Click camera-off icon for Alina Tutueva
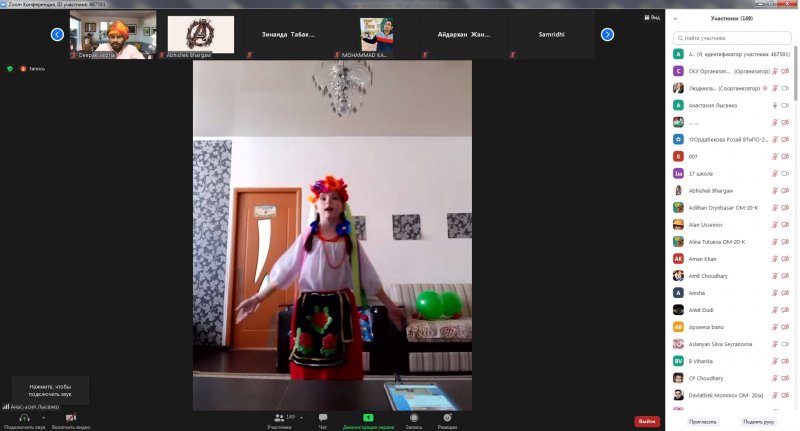Image resolution: width=800 pixels, height=431 pixels. tap(785, 242)
